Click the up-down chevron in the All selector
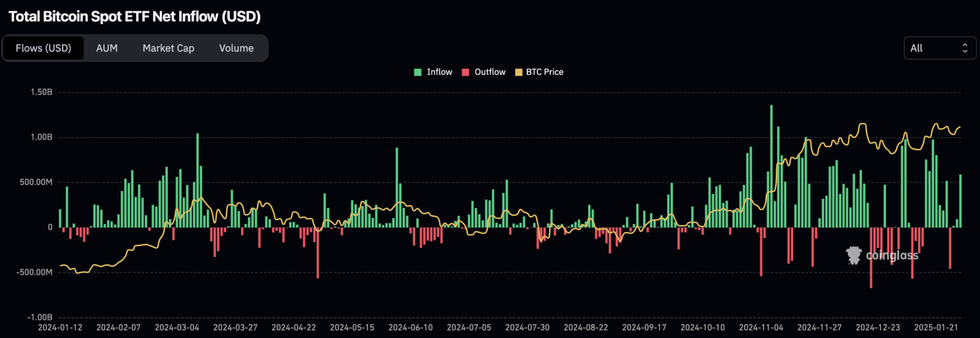 click(965, 48)
